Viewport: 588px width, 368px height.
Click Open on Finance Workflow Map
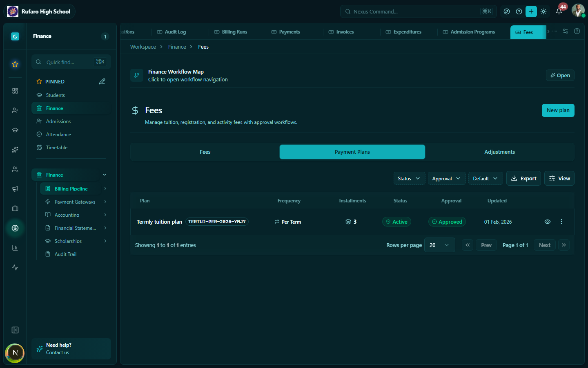pos(560,75)
